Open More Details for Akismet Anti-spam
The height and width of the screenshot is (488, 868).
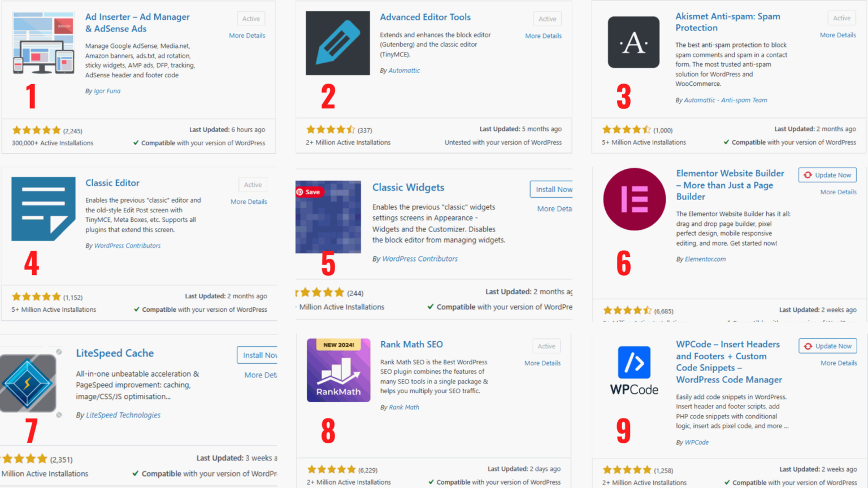click(x=838, y=34)
